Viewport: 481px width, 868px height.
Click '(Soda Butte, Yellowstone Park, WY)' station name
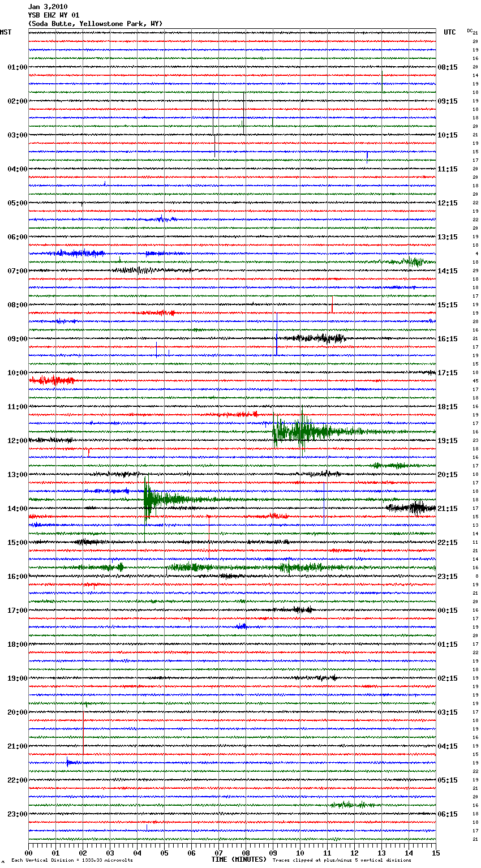(x=95, y=24)
